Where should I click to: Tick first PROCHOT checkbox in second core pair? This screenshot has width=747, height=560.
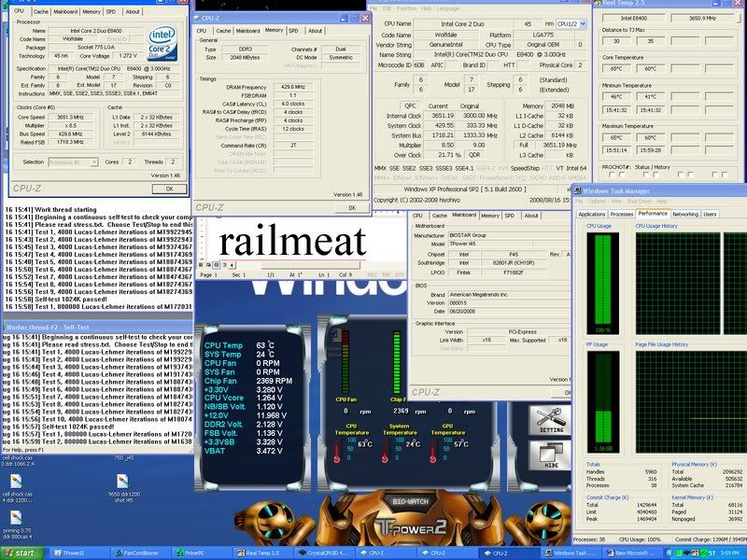646,175
